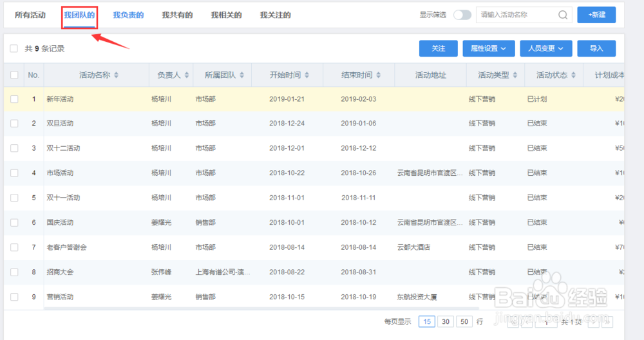644x340 pixels.
Task: Click 已计划 status cell
Action: 537,99
